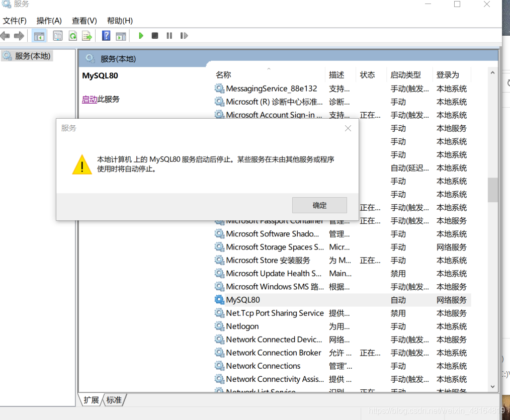
Task: Click the vertical scrollbar thumb in services list
Action: [492, 190]
